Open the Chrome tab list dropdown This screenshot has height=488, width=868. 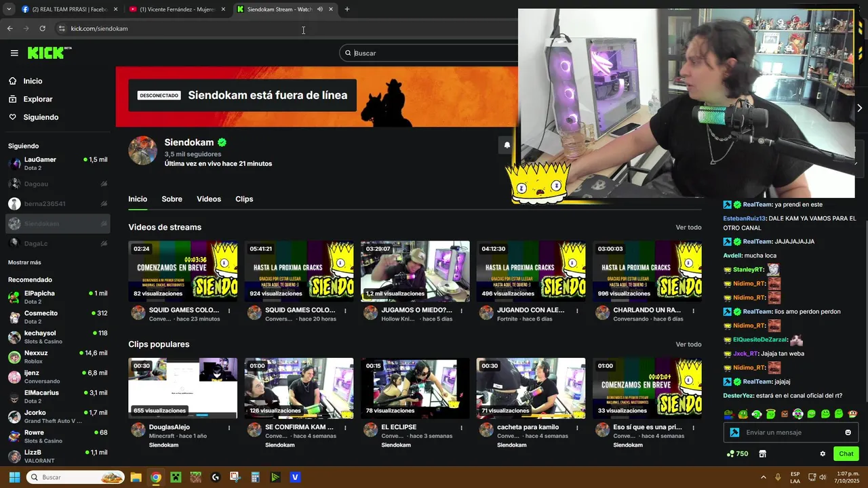[x=9, y=9]
